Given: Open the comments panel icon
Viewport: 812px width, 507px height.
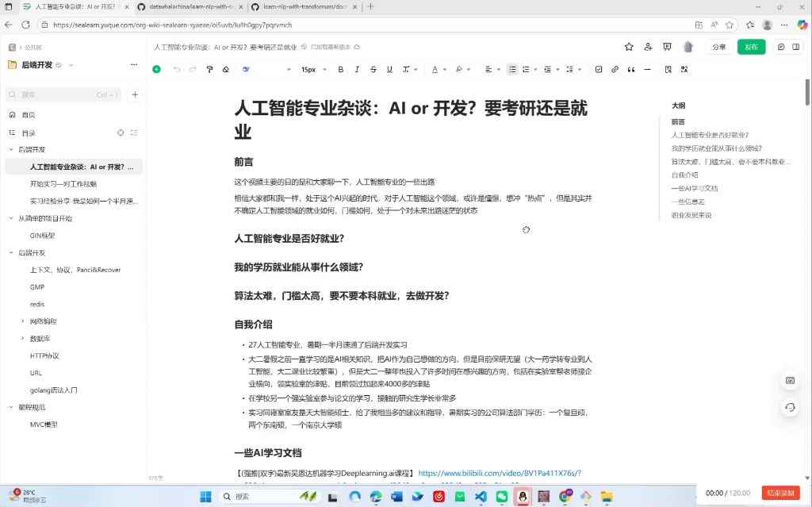Looking at the screenshot, I should [781, 47].
